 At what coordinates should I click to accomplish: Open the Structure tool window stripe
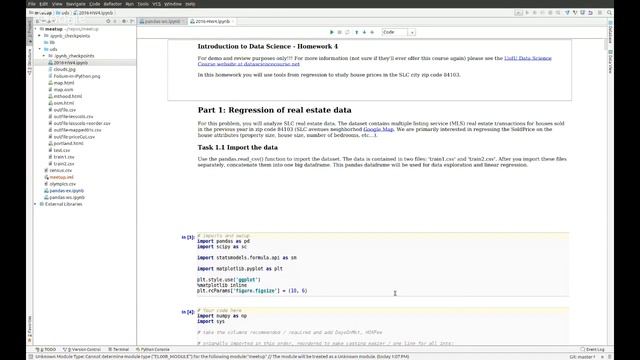pos(29,62)
